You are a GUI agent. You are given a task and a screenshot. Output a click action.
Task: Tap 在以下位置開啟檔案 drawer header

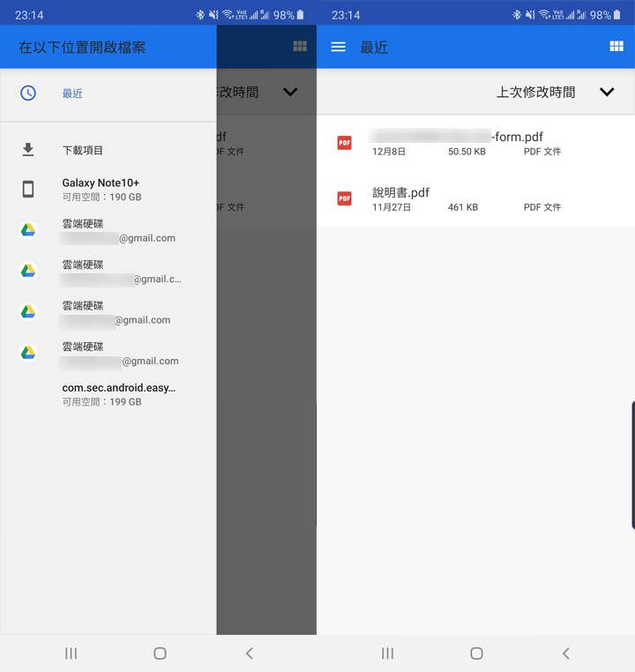[82, 47]
